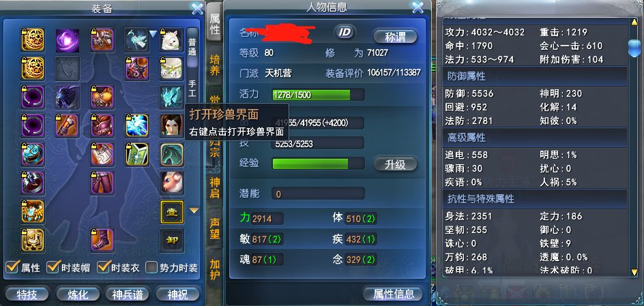This screenshot has width=644, height=306.
Task: Click the round ID button
Action: tap(345, 33)
